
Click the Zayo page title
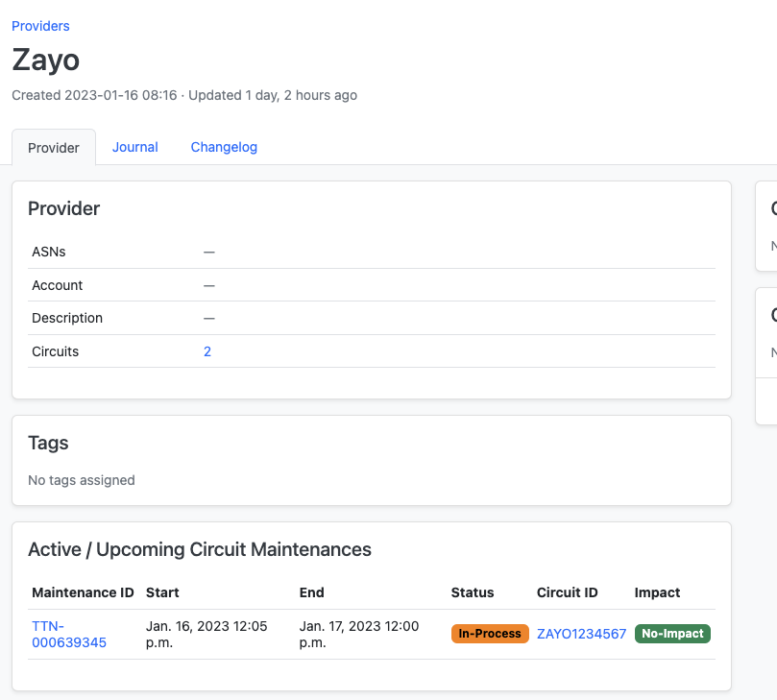point(45,60)
